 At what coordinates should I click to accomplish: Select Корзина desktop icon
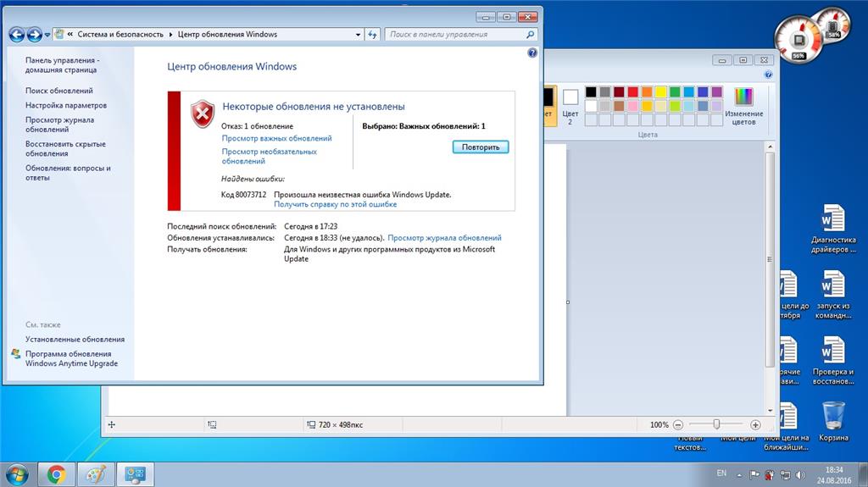click(x=833, y=423)
